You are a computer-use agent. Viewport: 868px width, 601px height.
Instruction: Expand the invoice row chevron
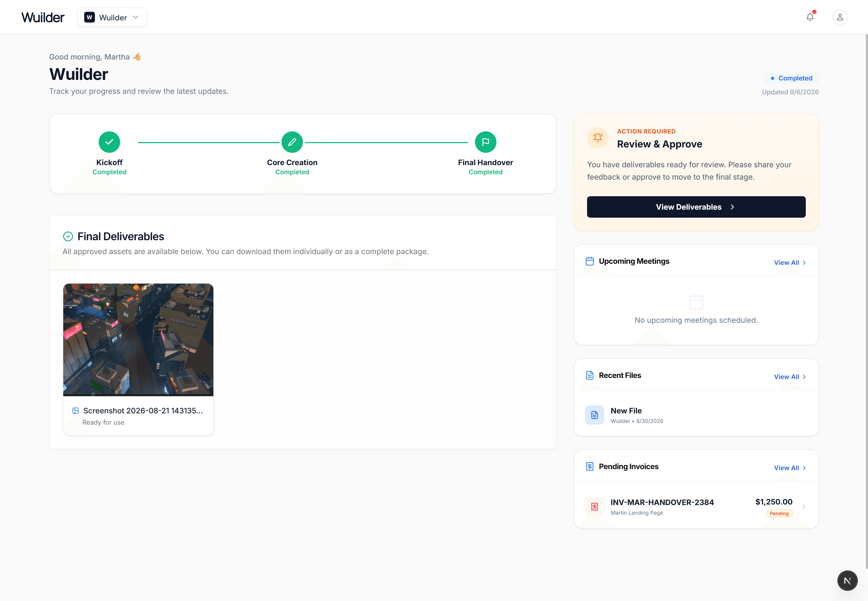pos(803,506)
